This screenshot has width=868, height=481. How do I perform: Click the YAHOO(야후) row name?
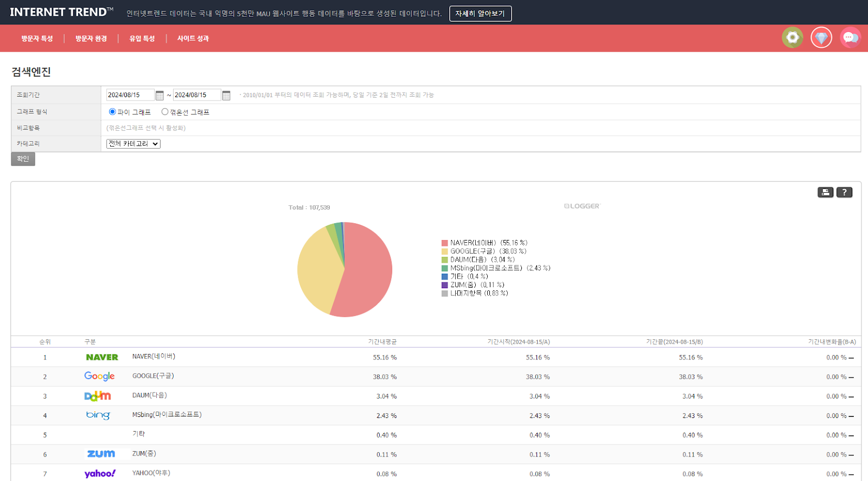pos(151,473)
